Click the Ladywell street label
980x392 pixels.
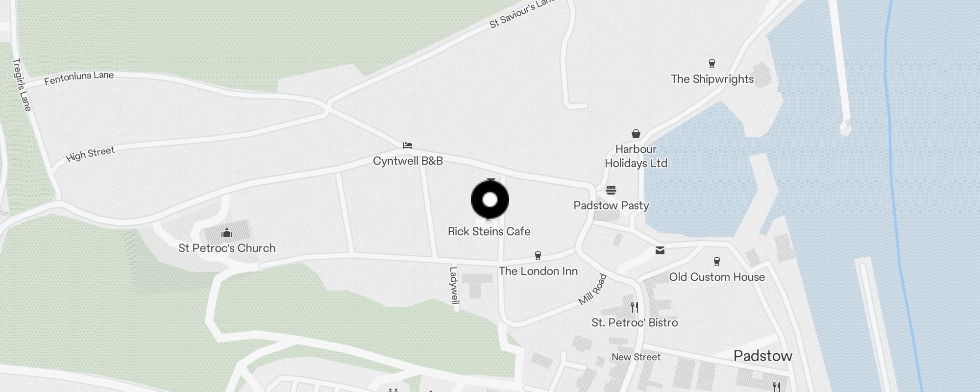454,286
